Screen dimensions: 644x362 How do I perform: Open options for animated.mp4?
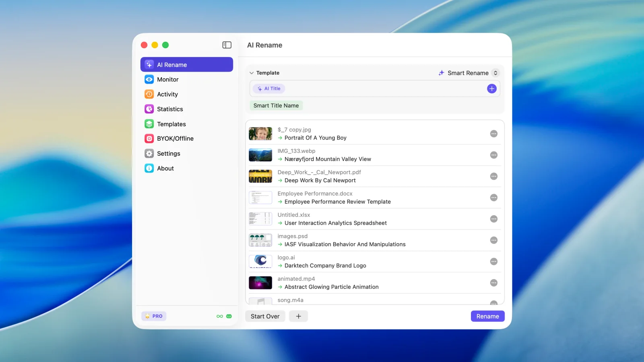(x=494, y=283)
